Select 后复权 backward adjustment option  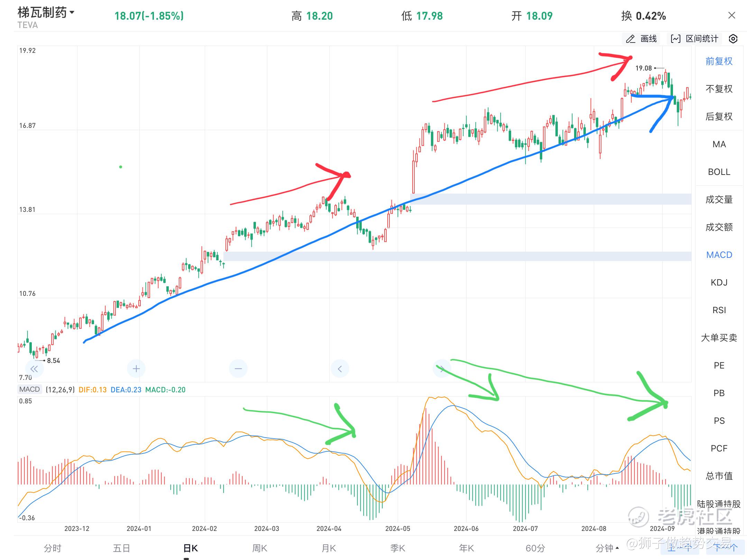coord(719,116)
